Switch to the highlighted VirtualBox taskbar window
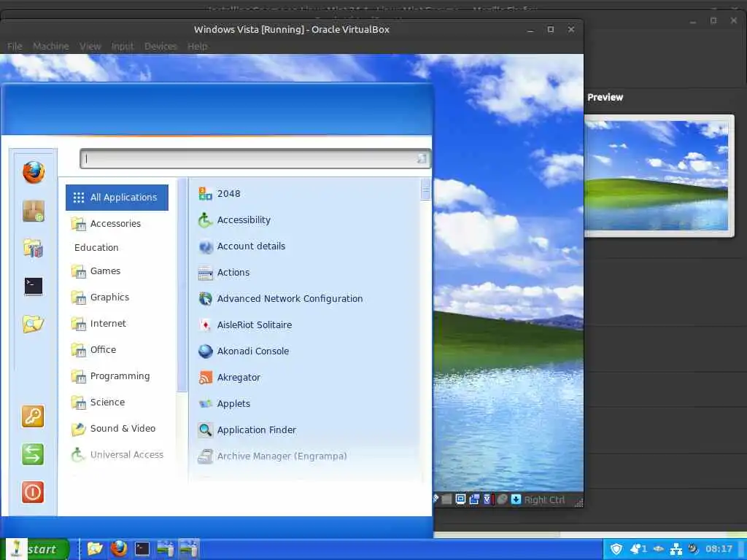This screenshot has height=560, width=747. pos(189,549)
